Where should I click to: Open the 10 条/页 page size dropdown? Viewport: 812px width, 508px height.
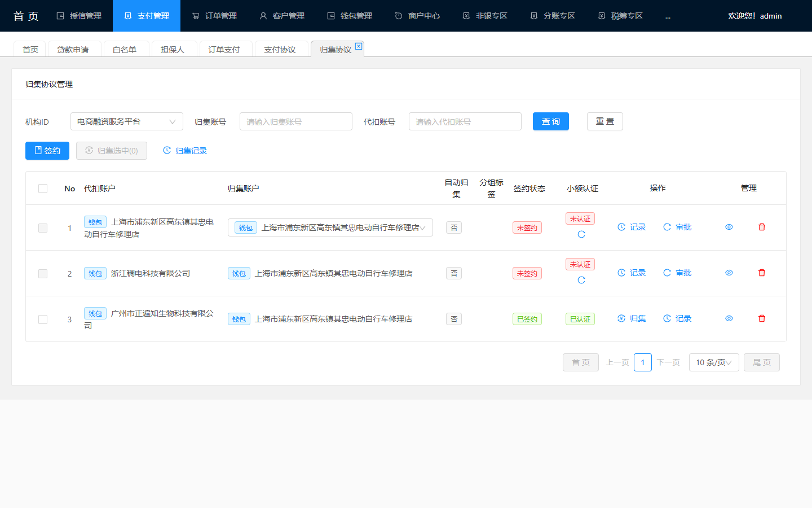(x=714, y=362)
